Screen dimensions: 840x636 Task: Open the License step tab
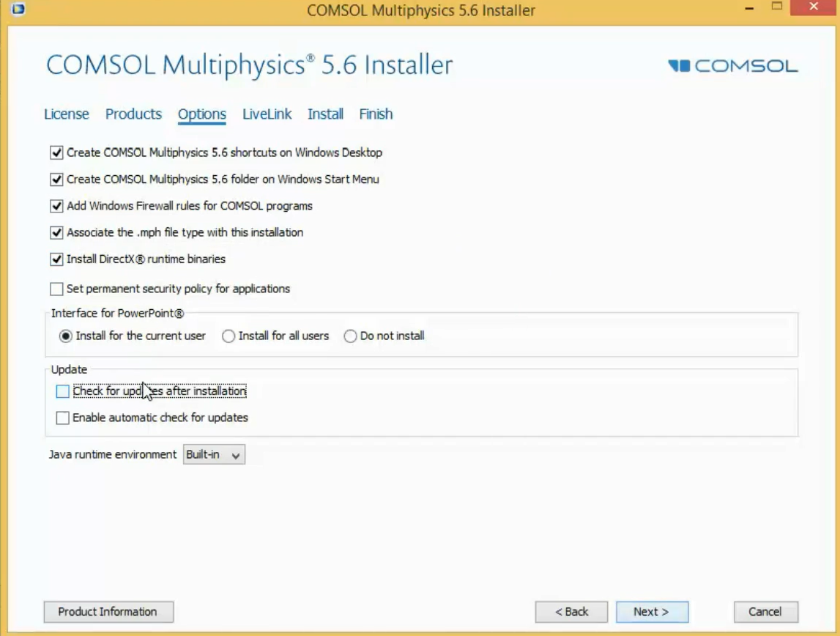coord(67,114)
